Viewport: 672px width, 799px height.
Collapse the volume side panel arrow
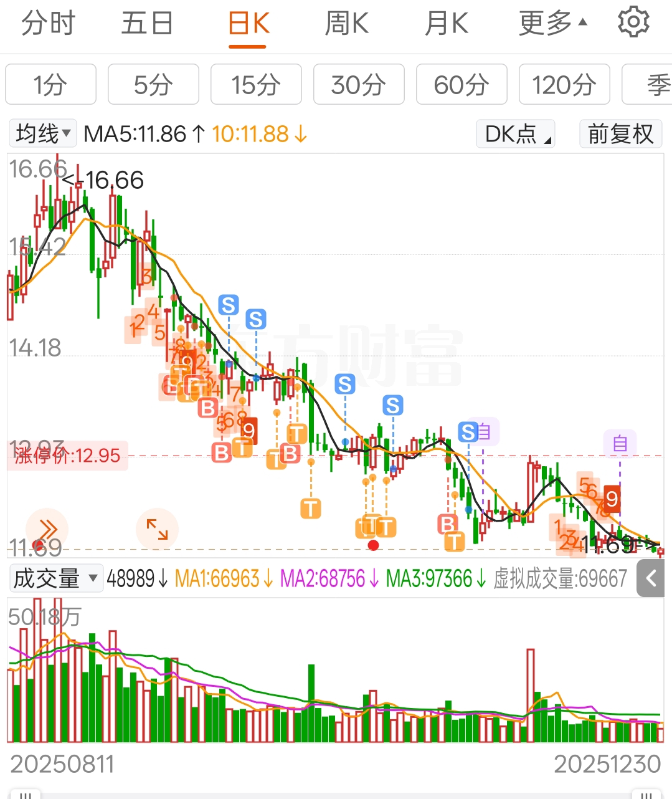(651, 579)
